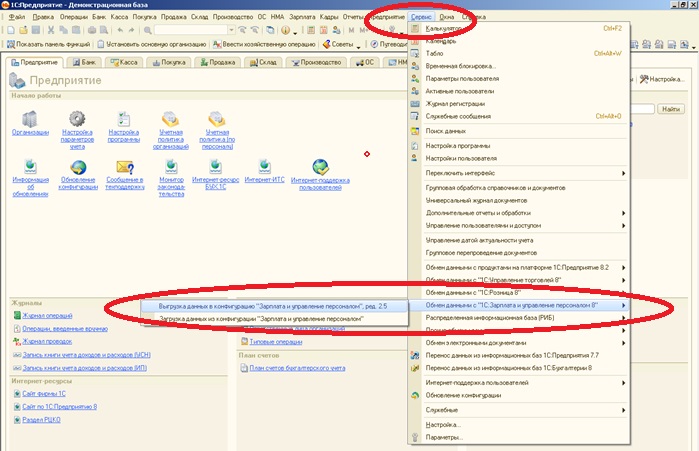Image resolution: width=699 pixels, height=451 pixels.
Task: Expand Управление пользователями и доступом submenu
Action: [x=624, y=226]
